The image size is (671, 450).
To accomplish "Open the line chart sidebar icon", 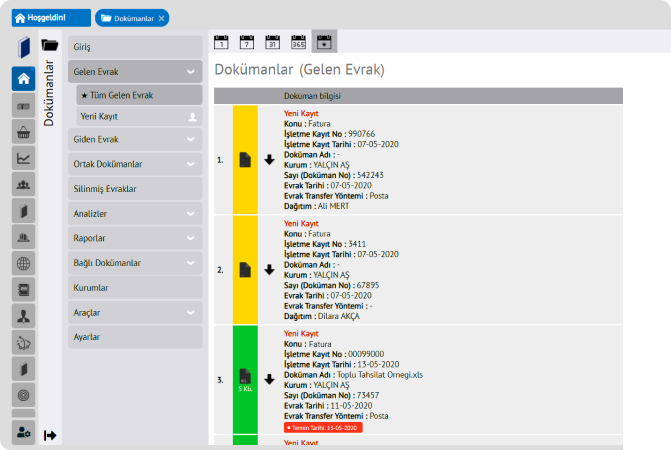I will point(24,158).
